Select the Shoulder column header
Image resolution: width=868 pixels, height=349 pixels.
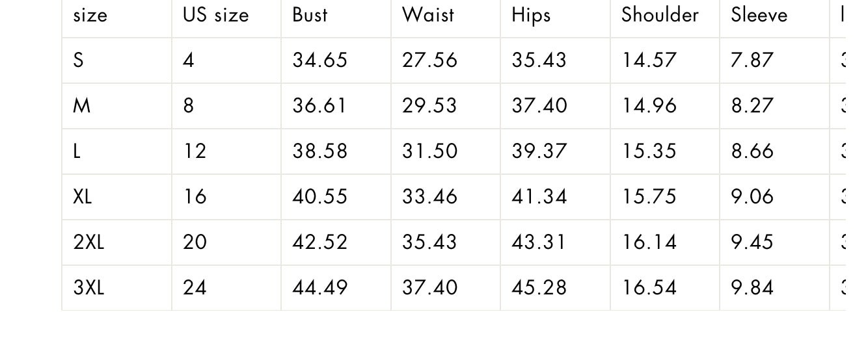click(x=660, y=15)
